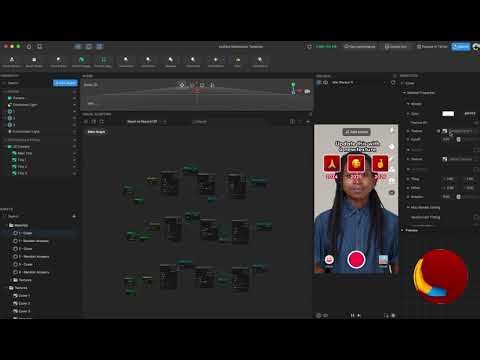Click the blue Add object button
This screenshot has height=360, width=480.
[x=65, y=83]
